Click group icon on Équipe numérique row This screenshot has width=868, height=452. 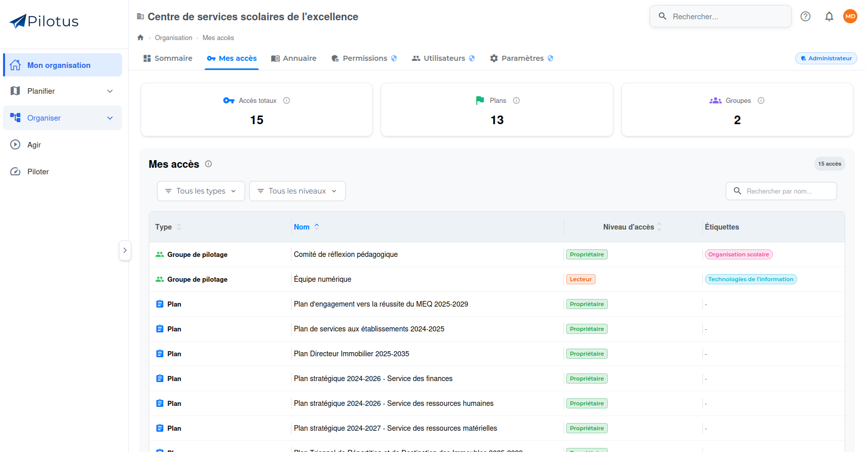click(x=160, y=279)
